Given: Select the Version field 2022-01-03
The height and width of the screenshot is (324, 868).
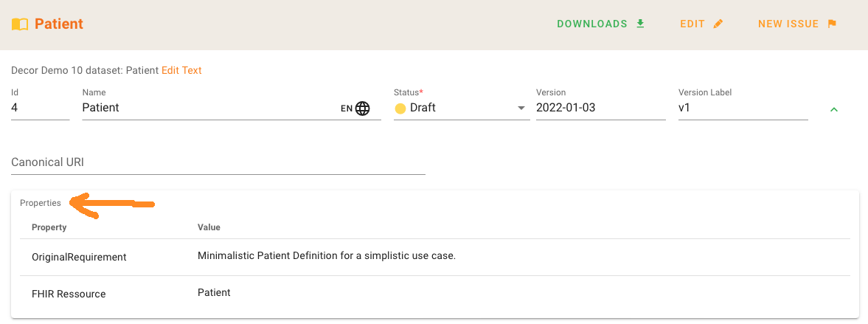Looking at the screenshot, I should pos(600,108).
